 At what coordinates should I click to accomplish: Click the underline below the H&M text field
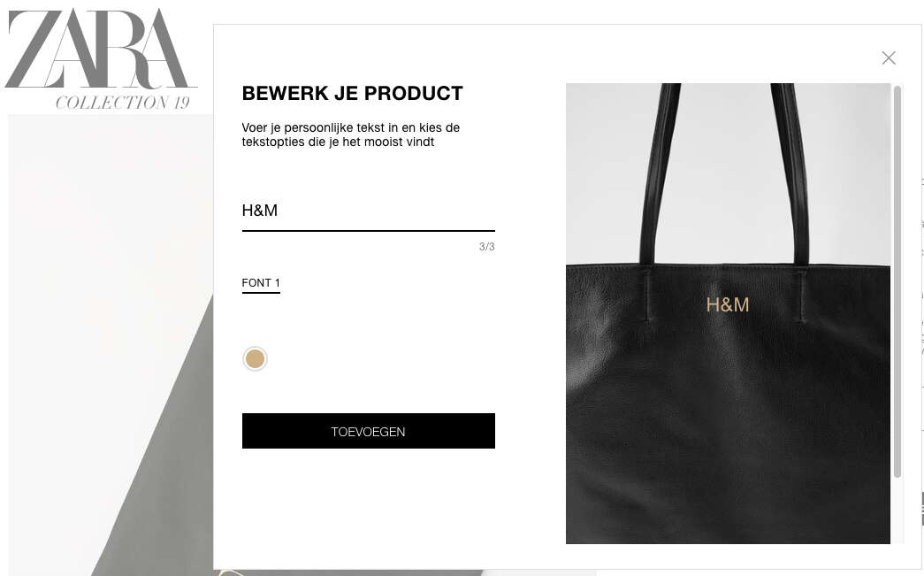point(369,231)
